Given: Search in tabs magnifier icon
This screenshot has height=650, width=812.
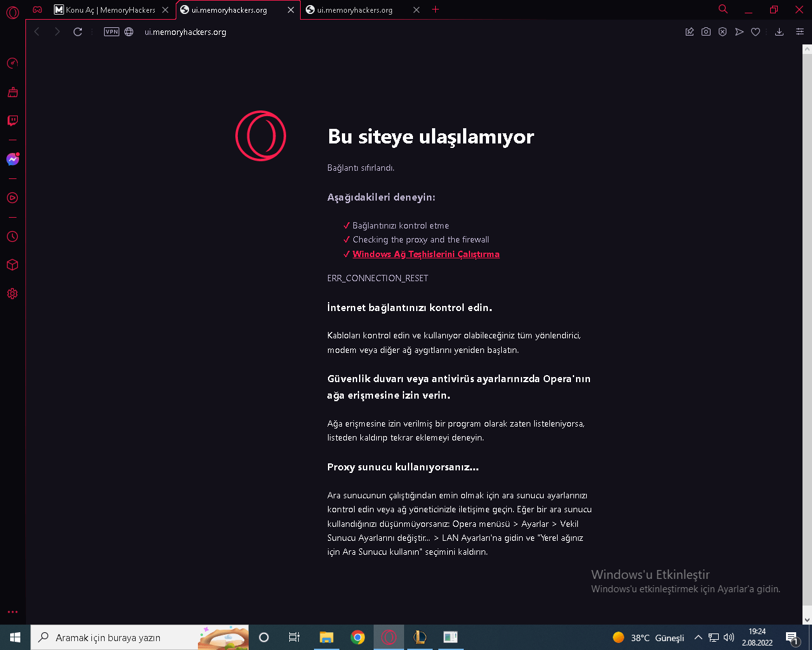Looking at the screenshot, I should (x=723, y=10).
